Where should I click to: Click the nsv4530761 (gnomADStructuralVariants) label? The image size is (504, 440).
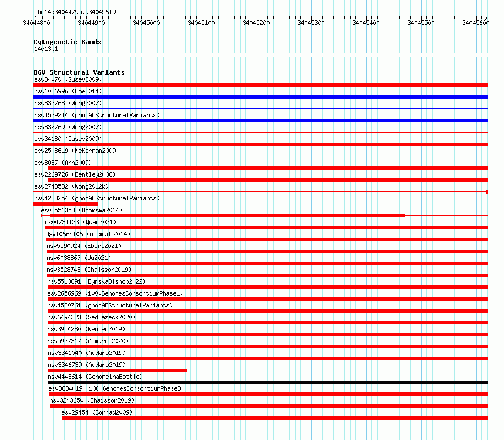click(x=110, y=305)
